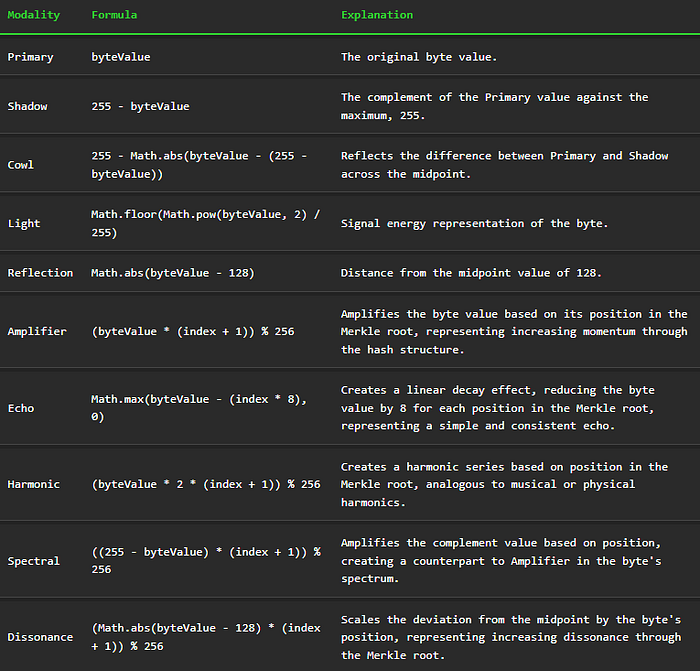
Task: Click the 'Distance from the midpoint' explanation
Action: coord(471,273)
